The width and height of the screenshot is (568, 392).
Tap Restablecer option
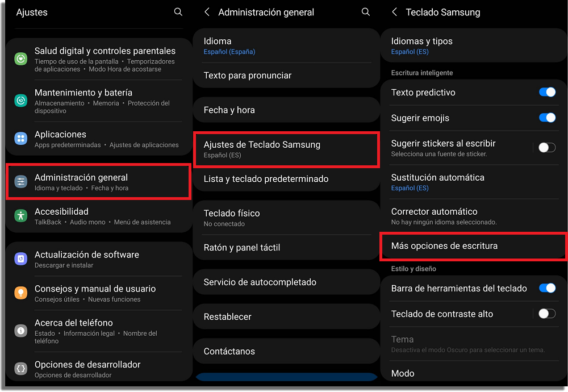[286, 316]
